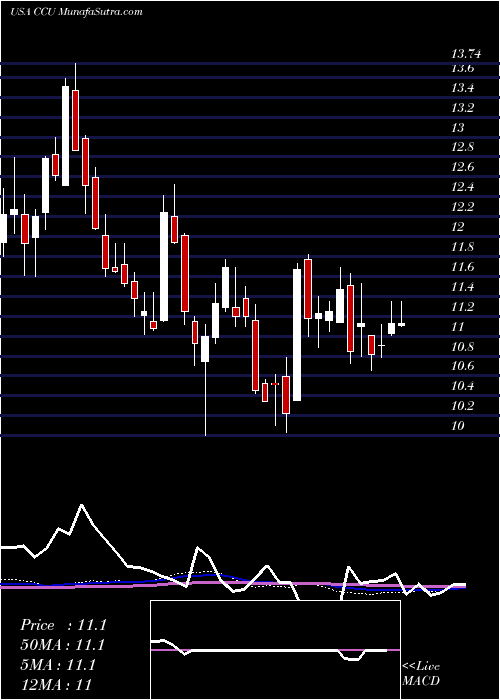Viewport: 500px width, 700px height.
Task: Click the 13.2 price axis label
Action: (x=462, y=108)
